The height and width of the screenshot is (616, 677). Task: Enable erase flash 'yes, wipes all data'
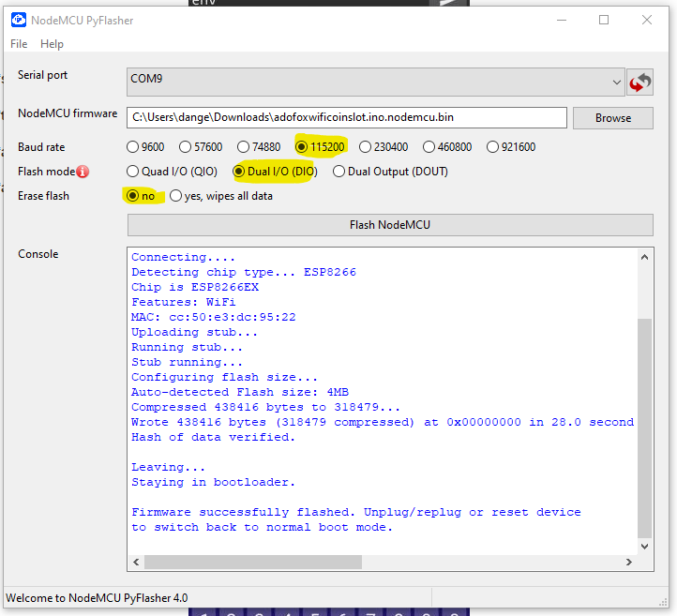click(x=176, y=196)
